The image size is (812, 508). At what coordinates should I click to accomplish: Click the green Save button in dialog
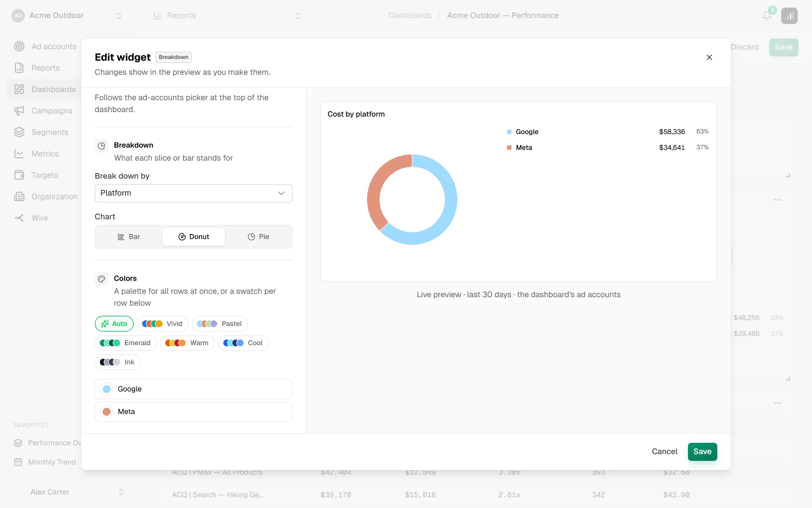702,452
